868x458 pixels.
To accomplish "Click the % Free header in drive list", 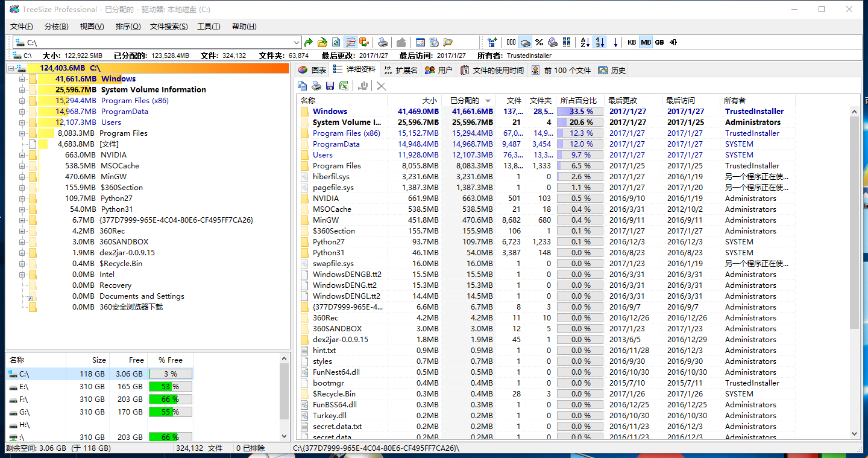I will [x=170, y=360].
